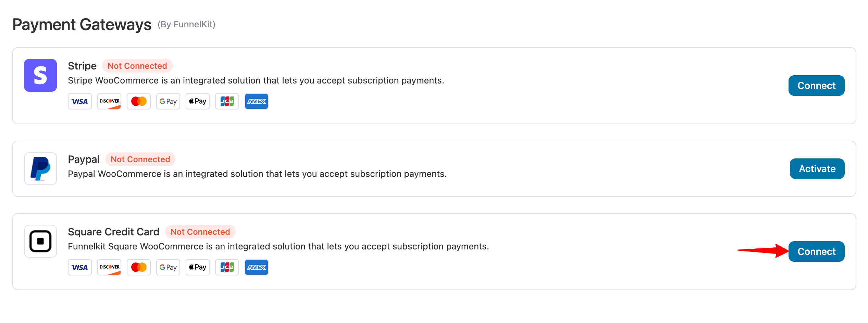The height and width of the screenshot is (323, 868).
Task: Click Square's Not Connected status badge
Action: pyautogui.click(x=200, y=232)
